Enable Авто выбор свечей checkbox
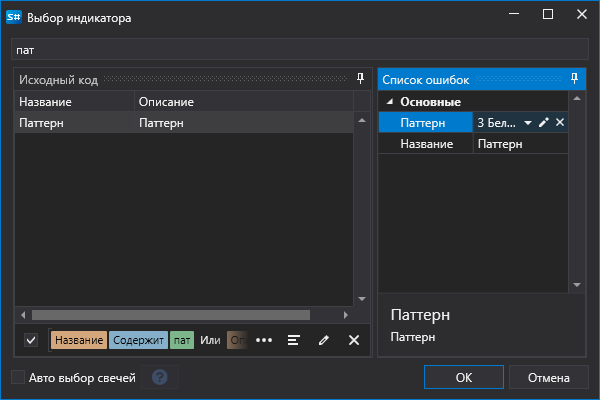Screen dimensions: 600x400 point(18,377)
